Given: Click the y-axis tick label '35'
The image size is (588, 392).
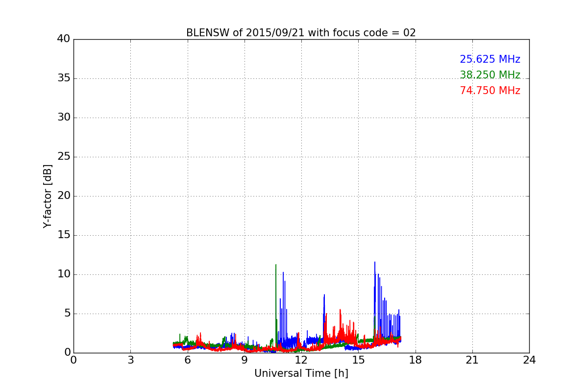Looking at the screenshot, I should [64, 78].
